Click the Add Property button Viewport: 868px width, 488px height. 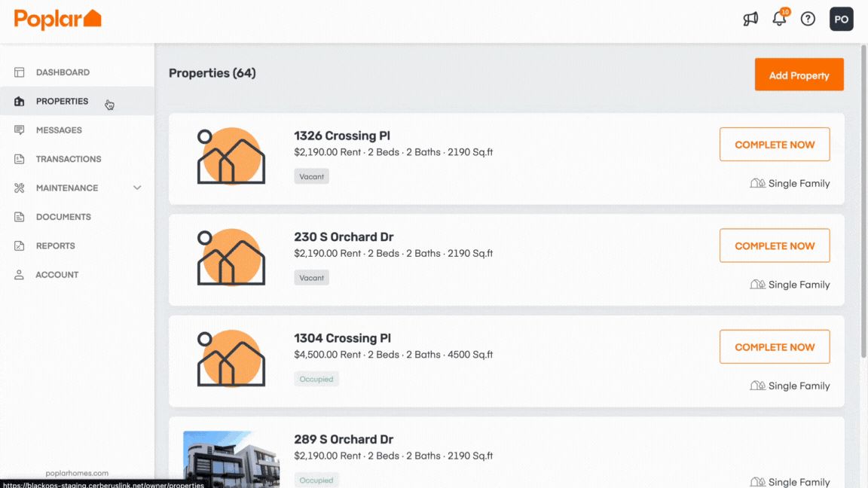click(799, 75)
